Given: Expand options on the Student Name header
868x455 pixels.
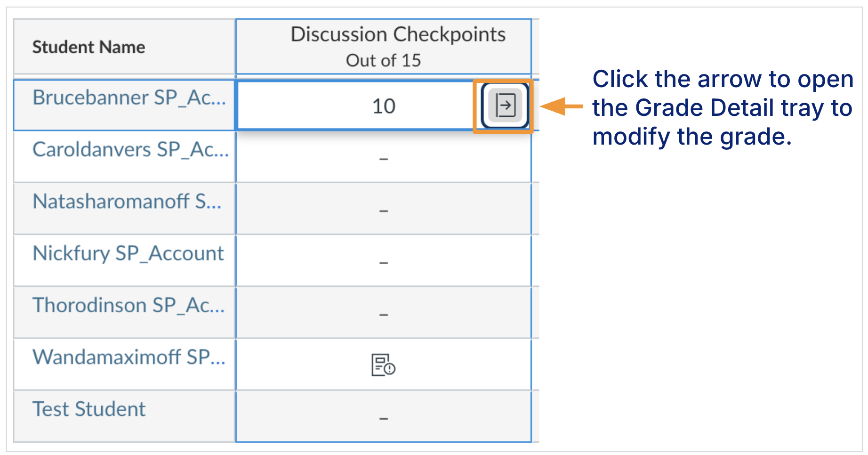Looking at the screenshot, I should point(88,47).
